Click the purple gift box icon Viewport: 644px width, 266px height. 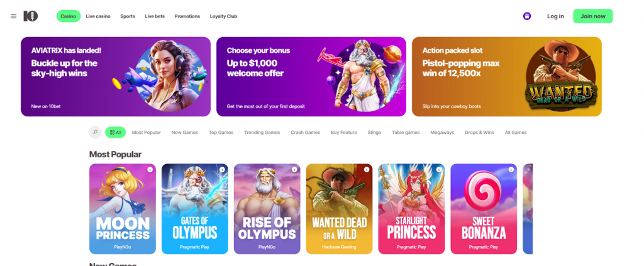click(x=527, y=16)
